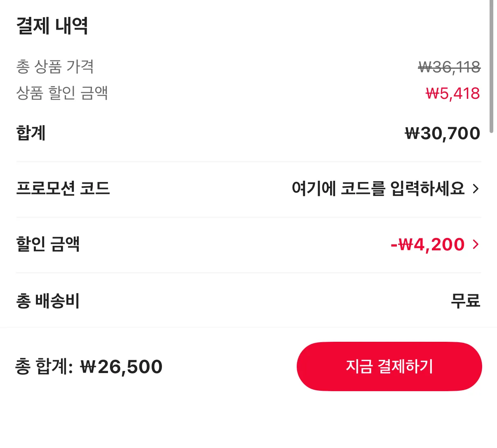497x448 pixels.
Task: Click the red ₩5,418 product discount value
Action: [452, 93]
